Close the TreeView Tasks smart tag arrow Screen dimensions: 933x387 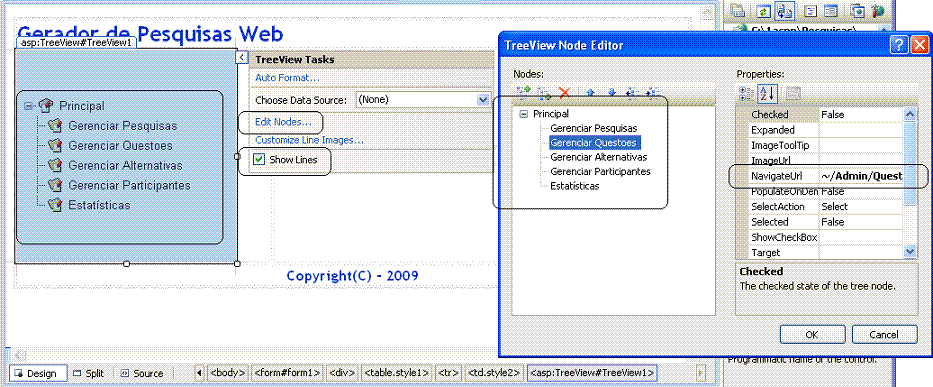(x=241, y=57)
